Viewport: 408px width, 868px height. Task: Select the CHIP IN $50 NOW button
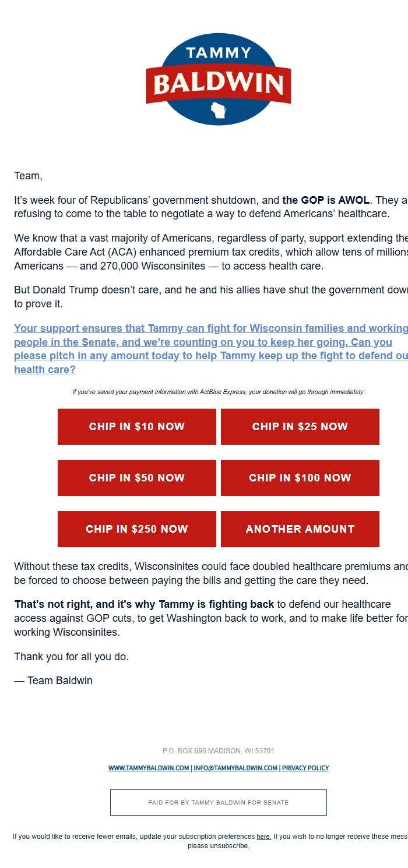137,478
